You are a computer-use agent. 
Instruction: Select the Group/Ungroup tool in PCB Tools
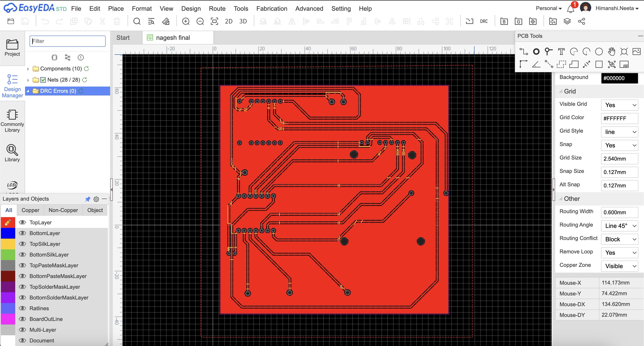click(612, 64)
